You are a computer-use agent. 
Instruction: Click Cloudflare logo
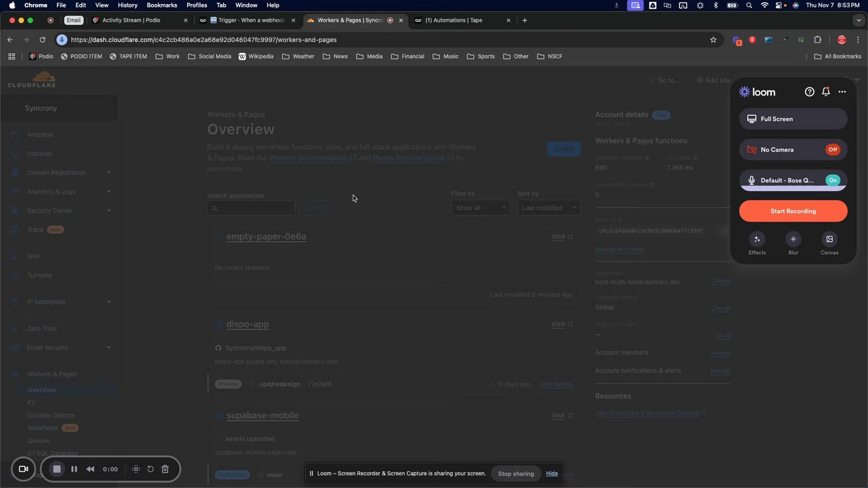click(32, 80)
